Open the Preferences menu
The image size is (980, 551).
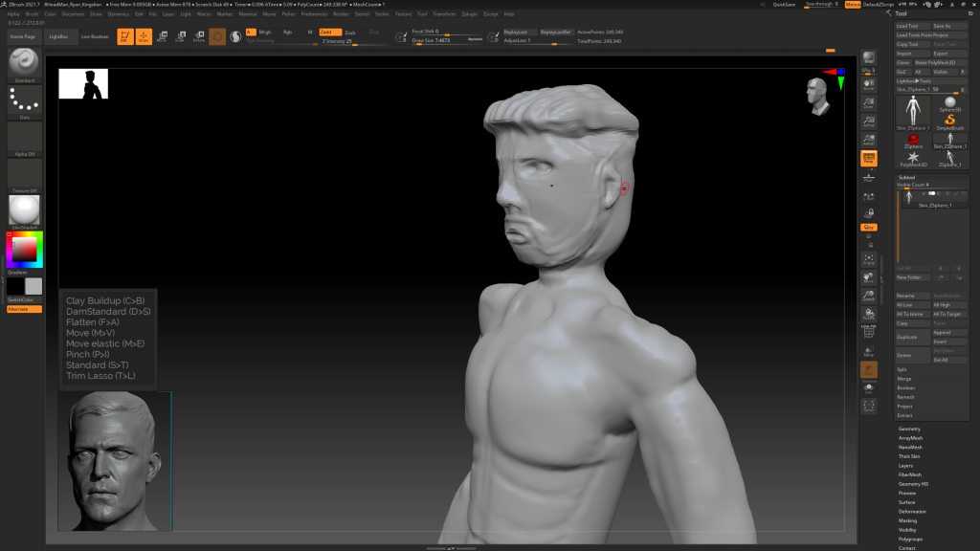point(314,14)
